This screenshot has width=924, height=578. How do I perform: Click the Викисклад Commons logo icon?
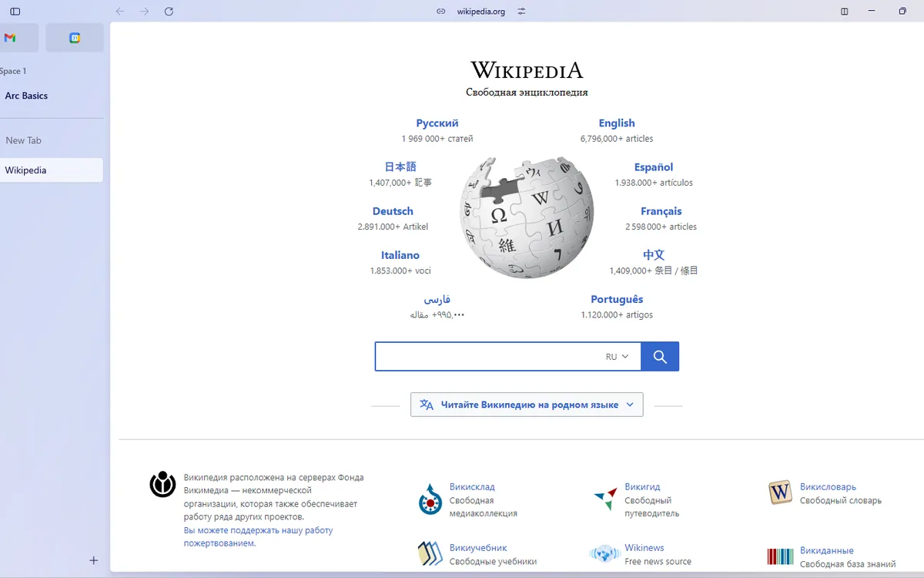coord(430,499)
